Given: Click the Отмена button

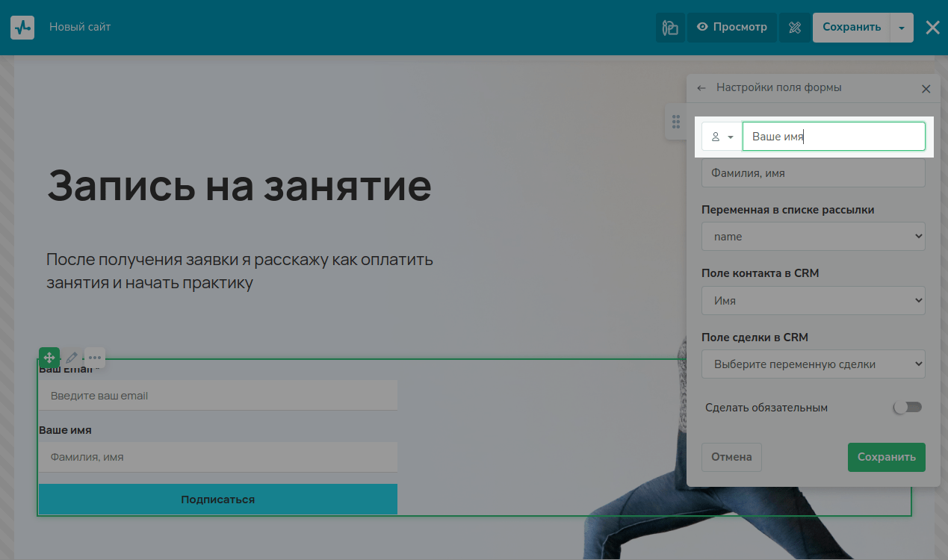Looking at the screenshot, I should pyautogui.click(x=731, y=457).
